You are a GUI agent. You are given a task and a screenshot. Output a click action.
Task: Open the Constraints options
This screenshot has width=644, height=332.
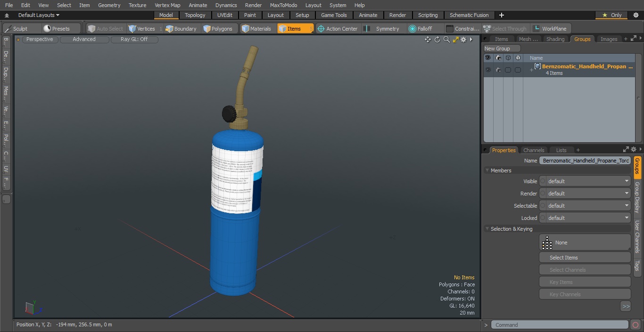pos(463,29)
